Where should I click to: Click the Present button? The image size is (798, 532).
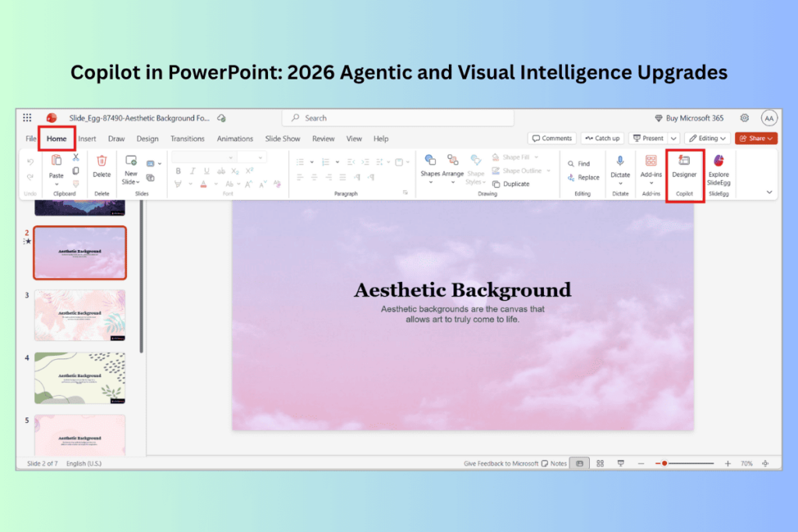[x=648, y=139]
